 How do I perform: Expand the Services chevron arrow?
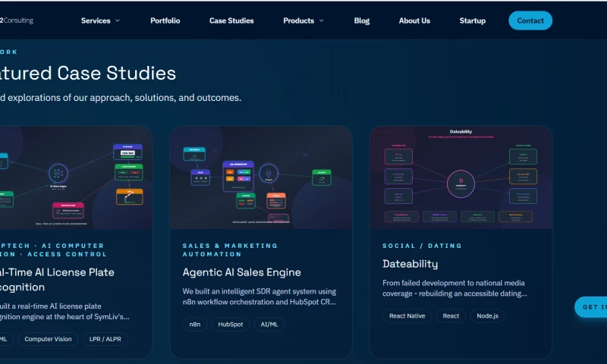(x=118, y=20)
